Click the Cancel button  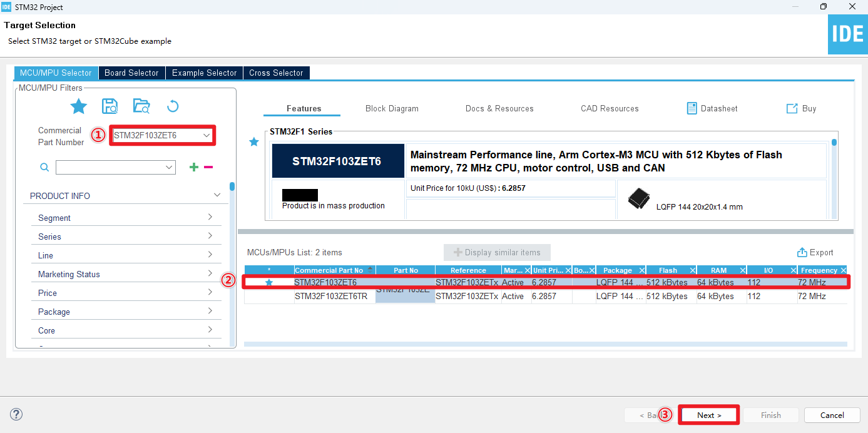pos(832,415)
